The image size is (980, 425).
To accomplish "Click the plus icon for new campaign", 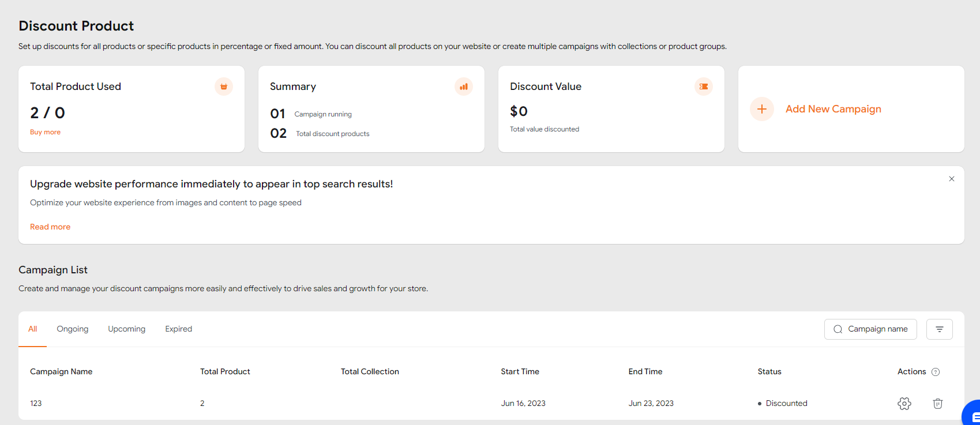I will click(762, 109).
